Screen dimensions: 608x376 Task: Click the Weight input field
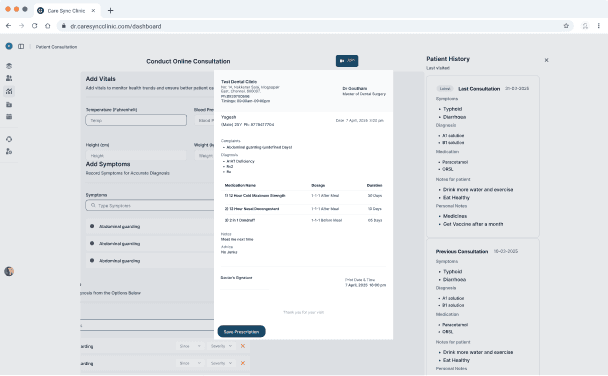point(204,155)
